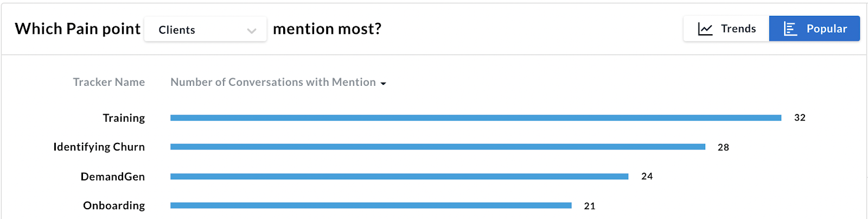Click the Identifying Churn bar

click(437, 147)
